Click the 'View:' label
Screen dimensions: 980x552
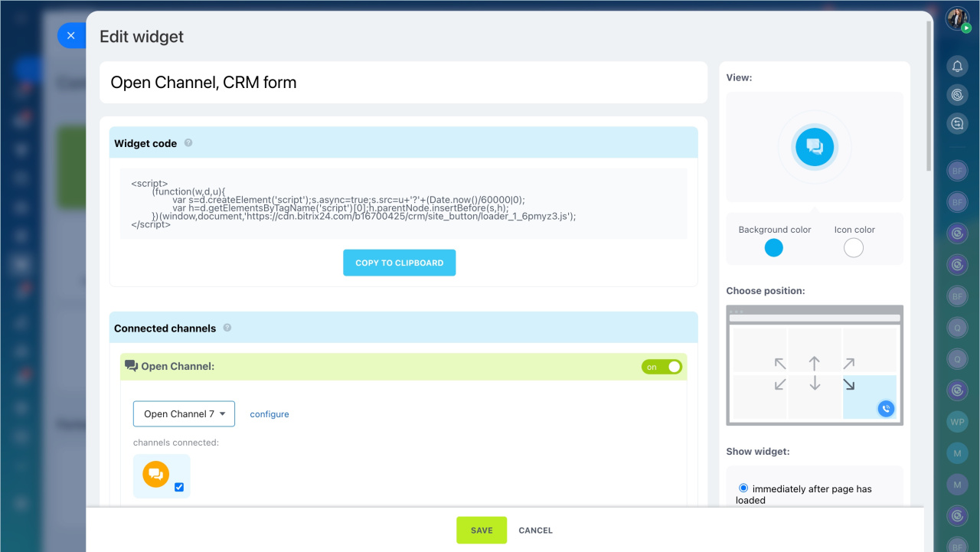tap(739, 77)
